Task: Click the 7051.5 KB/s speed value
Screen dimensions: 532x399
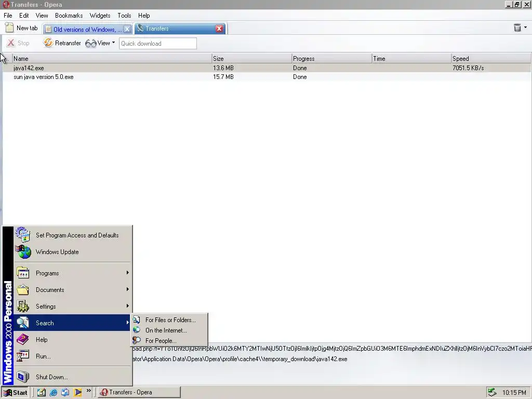Action: click(468, 68)
